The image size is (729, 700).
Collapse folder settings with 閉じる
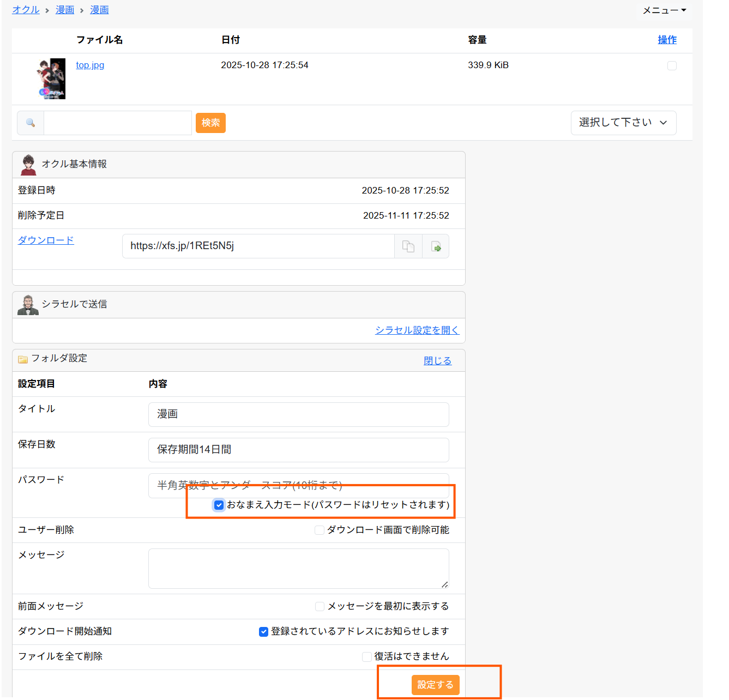tap(437, 361)
